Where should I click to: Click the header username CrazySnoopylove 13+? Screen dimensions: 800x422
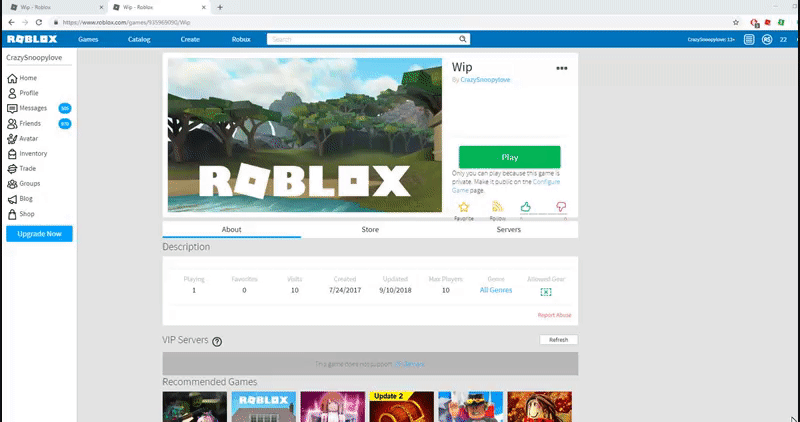pyautogui.click(x=711, y=39)
